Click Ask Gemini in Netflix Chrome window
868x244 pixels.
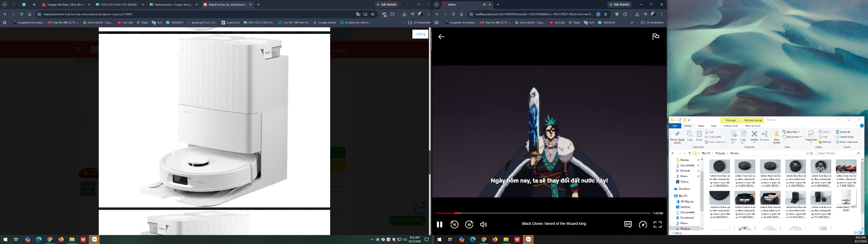(619, 4)
